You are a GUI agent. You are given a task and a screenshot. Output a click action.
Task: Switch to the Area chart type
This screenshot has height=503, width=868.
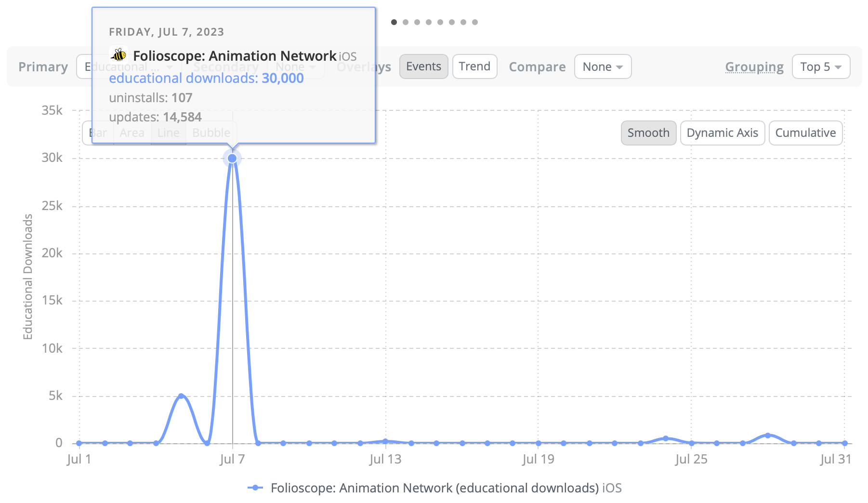[132, 133]
